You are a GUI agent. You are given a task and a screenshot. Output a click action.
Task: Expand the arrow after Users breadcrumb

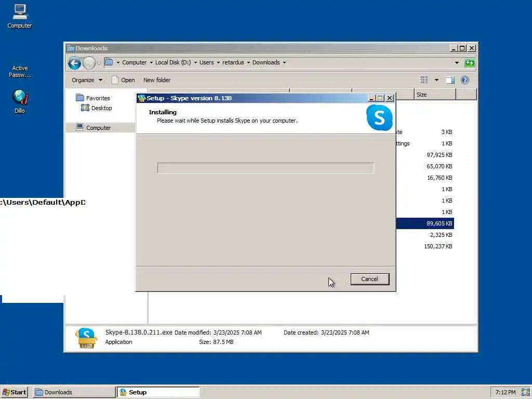pos(218,62)
